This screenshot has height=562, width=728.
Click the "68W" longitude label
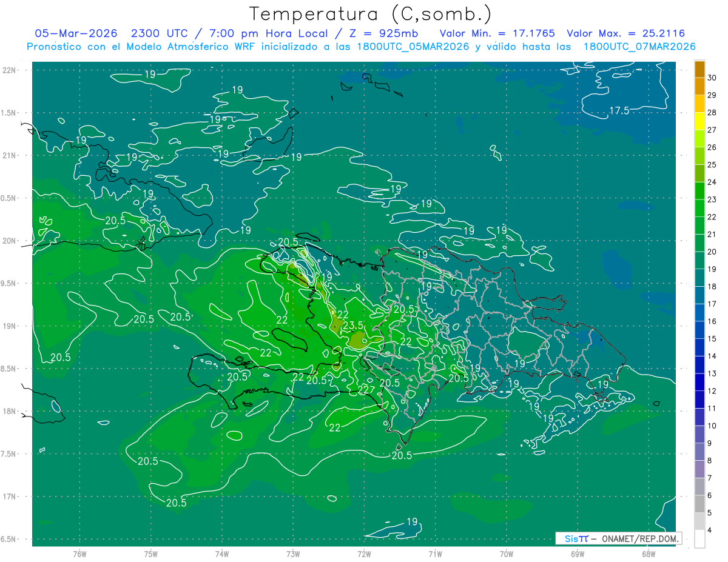(x=649, y=554)
